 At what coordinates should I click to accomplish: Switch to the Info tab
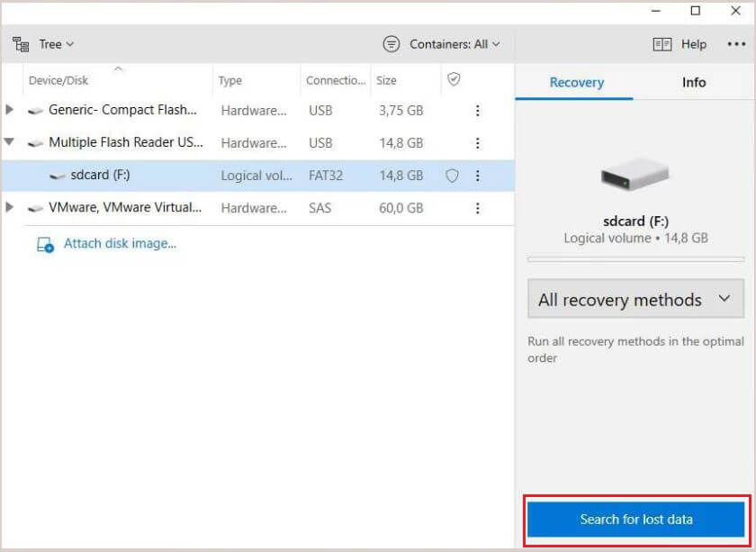point(694,82)
